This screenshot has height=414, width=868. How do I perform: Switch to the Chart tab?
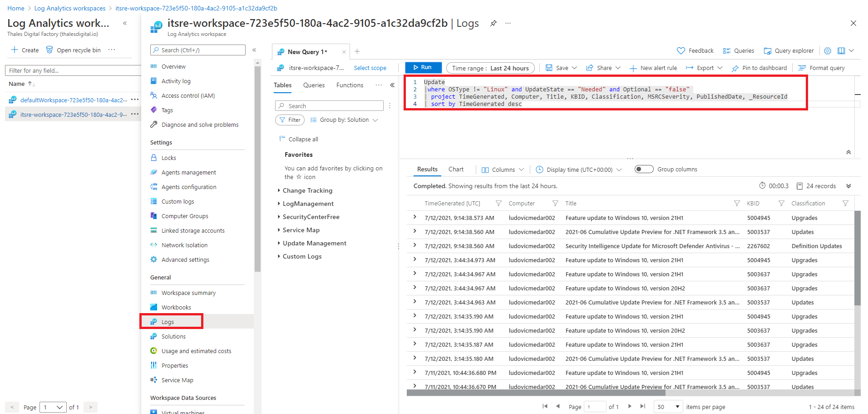click(456, 169)
